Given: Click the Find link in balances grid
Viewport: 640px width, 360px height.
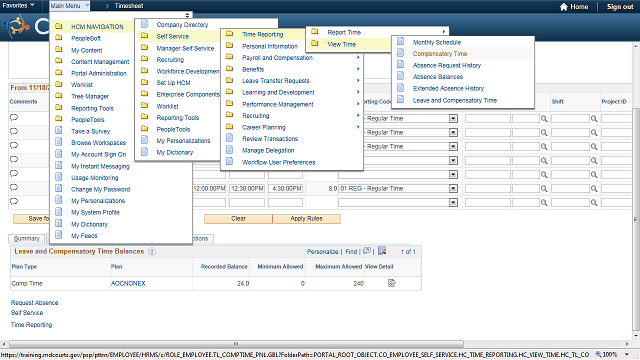Looking at the screenshot, I should pos(351,251).
